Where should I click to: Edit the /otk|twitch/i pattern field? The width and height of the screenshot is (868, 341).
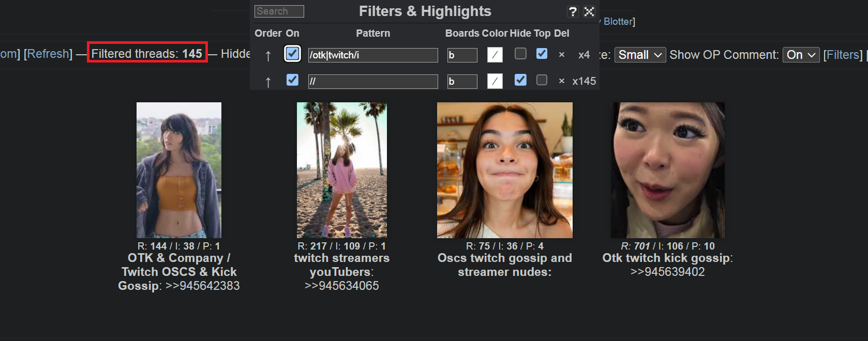(x=373, y=55)
